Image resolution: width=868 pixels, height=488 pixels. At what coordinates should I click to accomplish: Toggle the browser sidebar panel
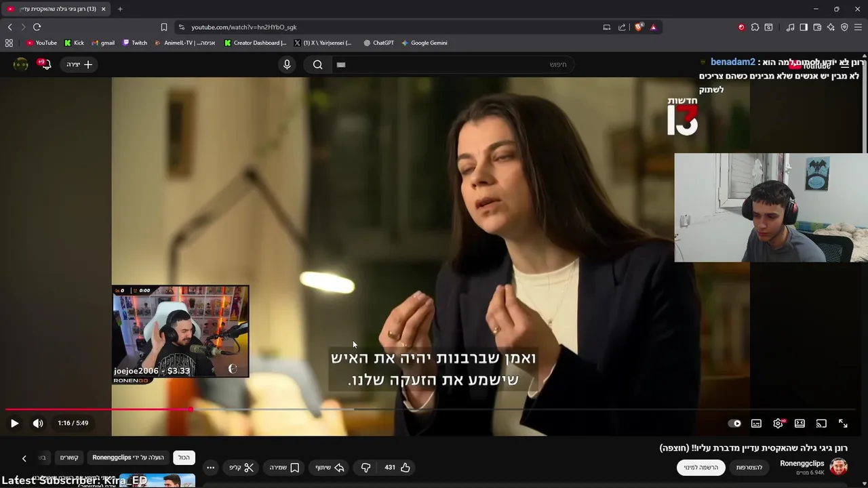click(x=804, y=27)
